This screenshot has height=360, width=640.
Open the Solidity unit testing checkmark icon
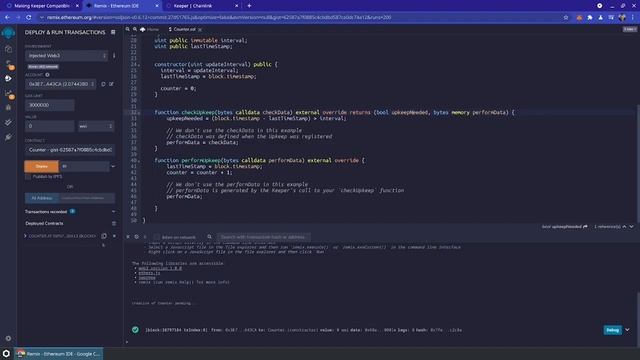pyautogui.click(x=8, y=122)
